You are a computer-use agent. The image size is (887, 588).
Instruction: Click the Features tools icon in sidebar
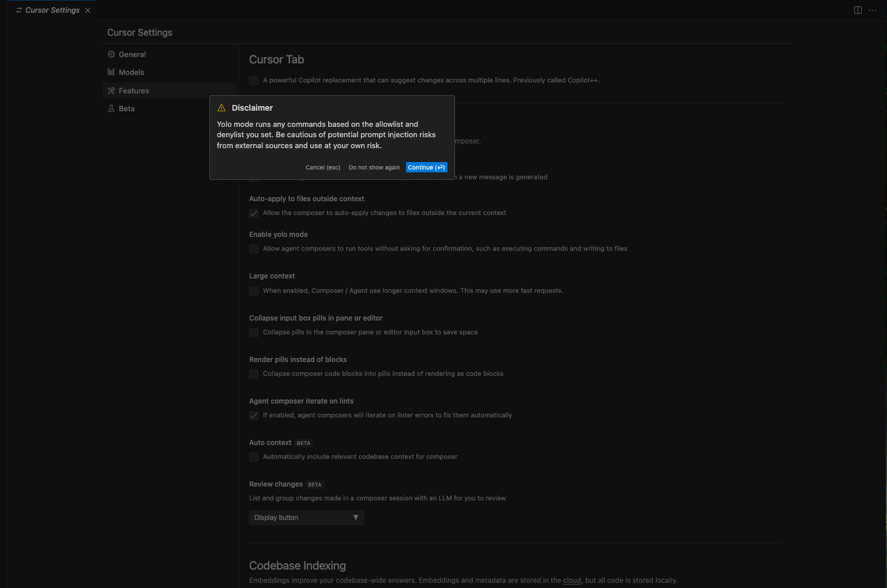(111, 91)
